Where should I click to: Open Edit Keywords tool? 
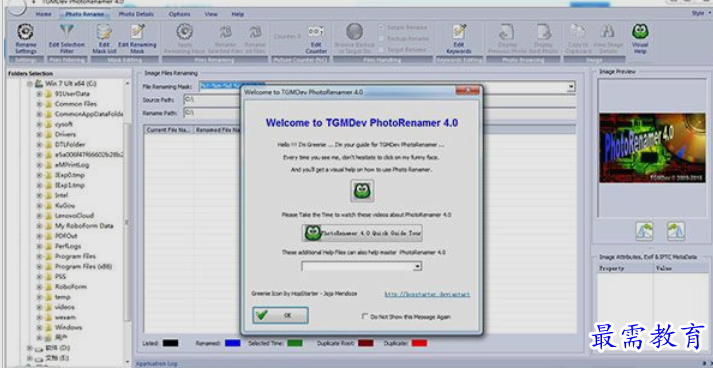pyautogui.click(x=459, y=32)
